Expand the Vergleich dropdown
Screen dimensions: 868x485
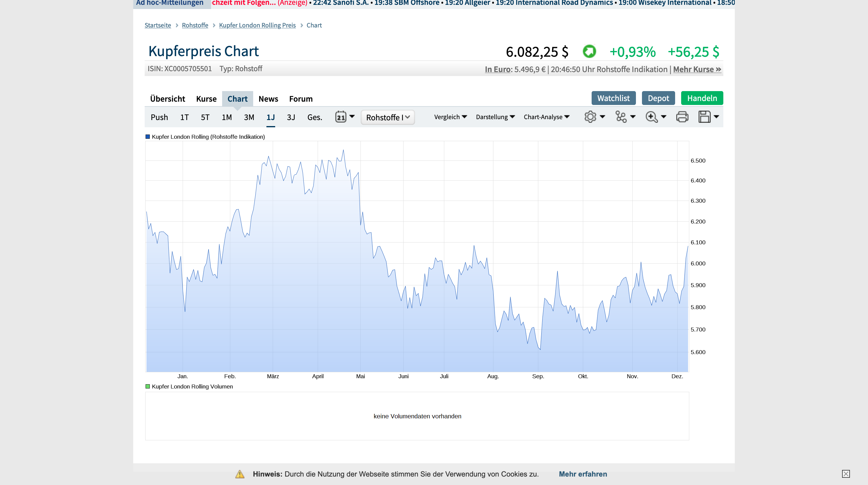point(450,117)
